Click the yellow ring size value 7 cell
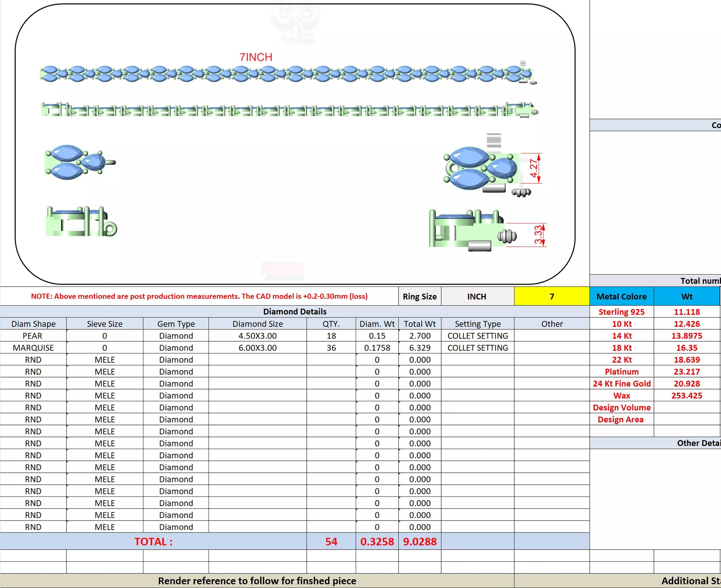Screen dimensions: 721x588 (551, 296)
